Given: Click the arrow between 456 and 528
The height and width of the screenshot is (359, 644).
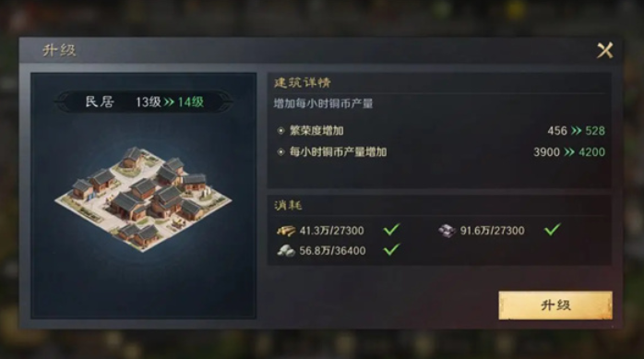Looking at the screenshot, I should tap(577, 131).
